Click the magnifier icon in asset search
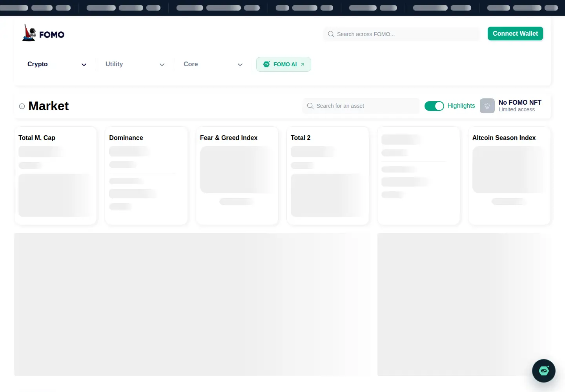Image resolution: width=565 pixels, height=392 pixels. pos(310,106)
